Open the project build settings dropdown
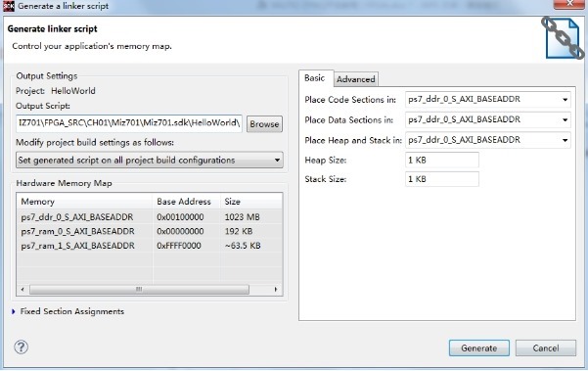The height and width of the screenshot is (371, 588). (150, 161)
